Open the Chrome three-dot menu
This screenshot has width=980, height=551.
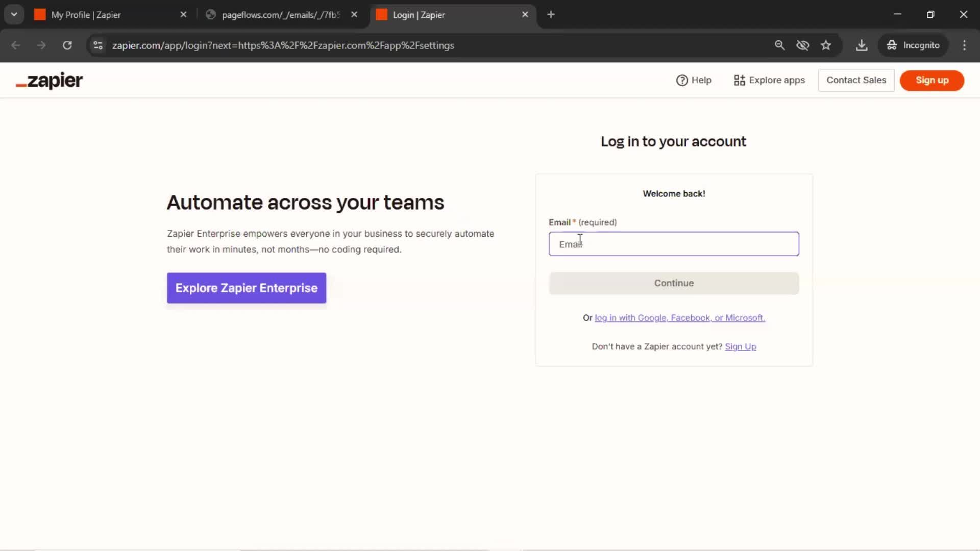(964, 45)
